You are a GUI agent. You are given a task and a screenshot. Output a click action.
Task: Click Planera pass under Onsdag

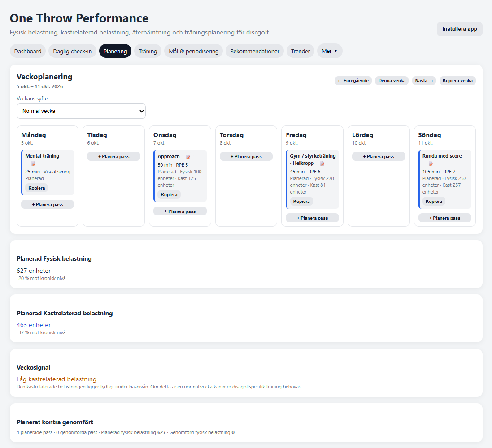click(x=180, y=211)
